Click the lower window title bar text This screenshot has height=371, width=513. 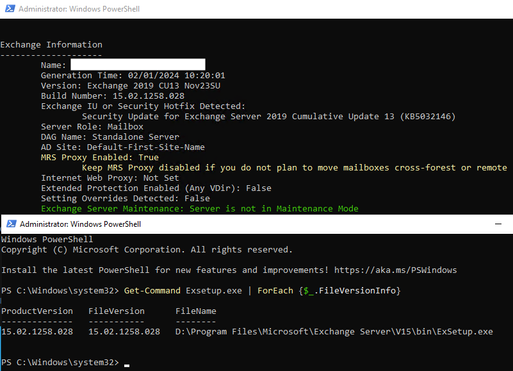(80, 224)
